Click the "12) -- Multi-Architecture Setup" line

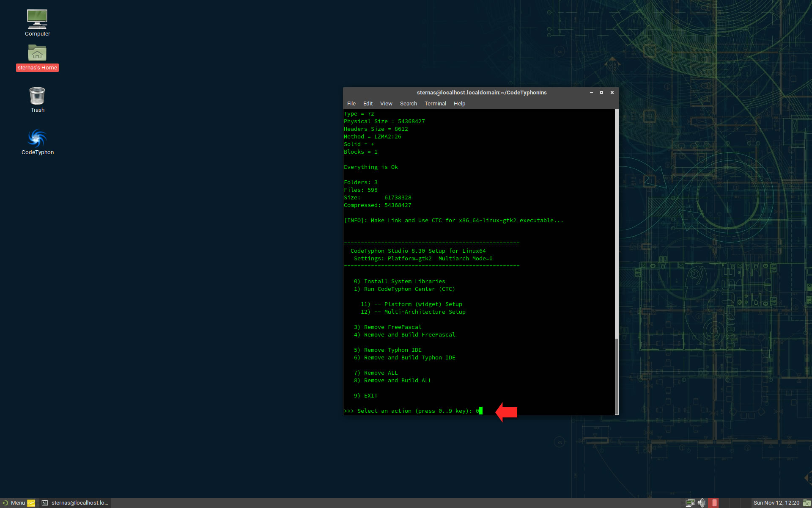tap(413, 312)
